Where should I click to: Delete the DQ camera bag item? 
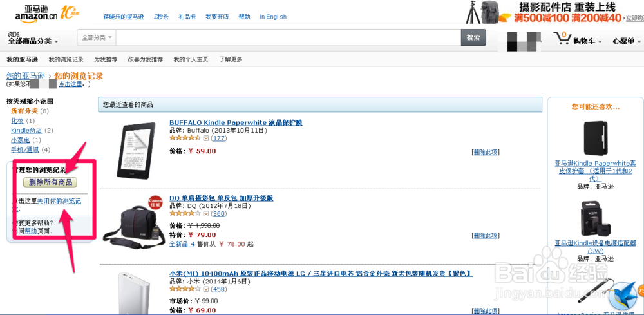pos(486,236)
